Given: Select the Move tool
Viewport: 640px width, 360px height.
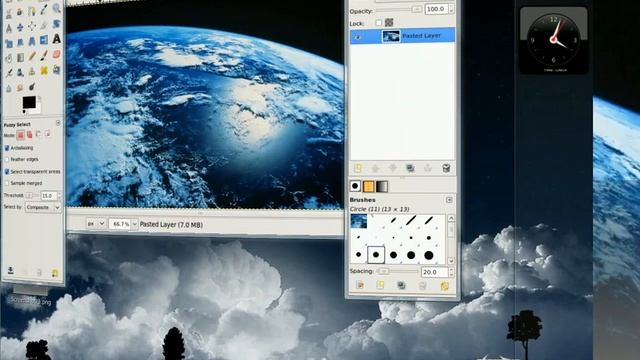Looking at the screenshot, I should (20, 28).
